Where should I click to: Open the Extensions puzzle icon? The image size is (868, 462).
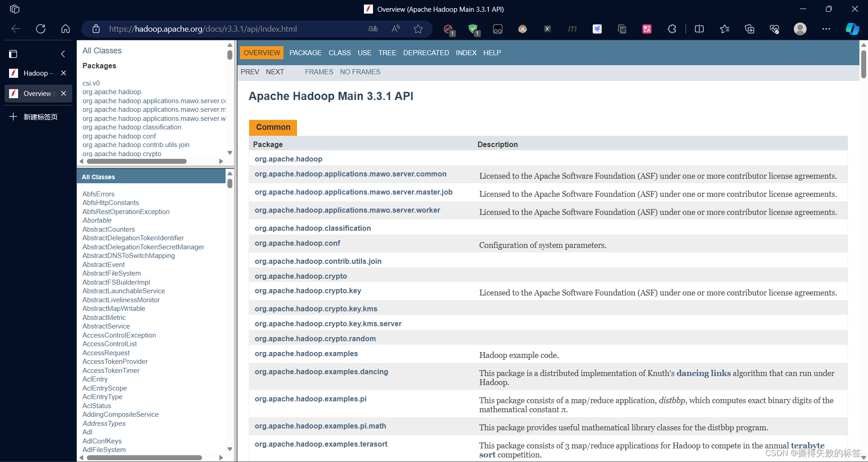(672, 29)
